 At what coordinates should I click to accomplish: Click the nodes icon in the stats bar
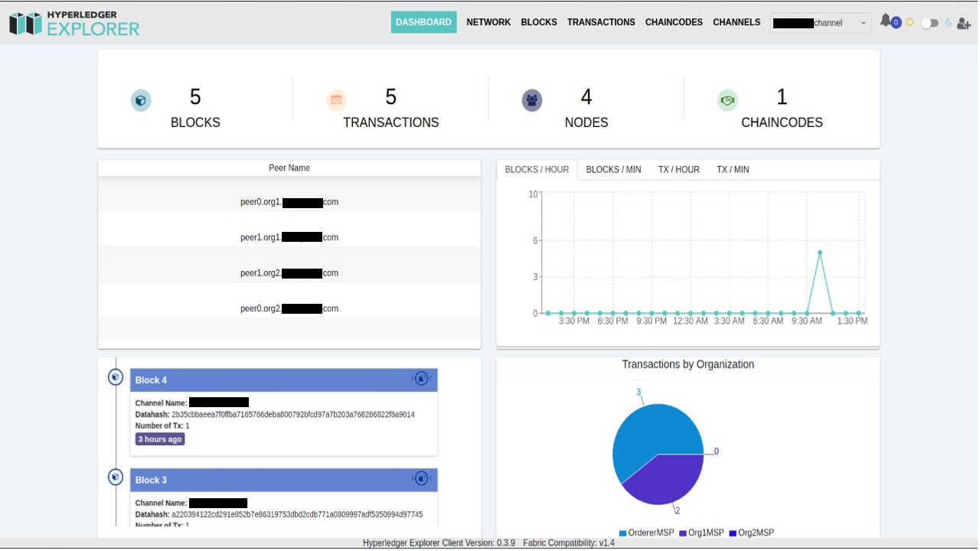click(532, 99)
